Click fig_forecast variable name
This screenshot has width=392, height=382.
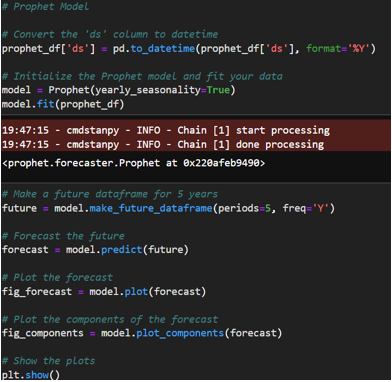click(x=37, y=292)
